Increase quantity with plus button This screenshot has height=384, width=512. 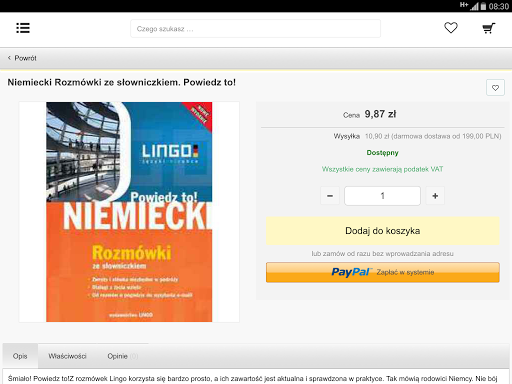pos(435,196)
